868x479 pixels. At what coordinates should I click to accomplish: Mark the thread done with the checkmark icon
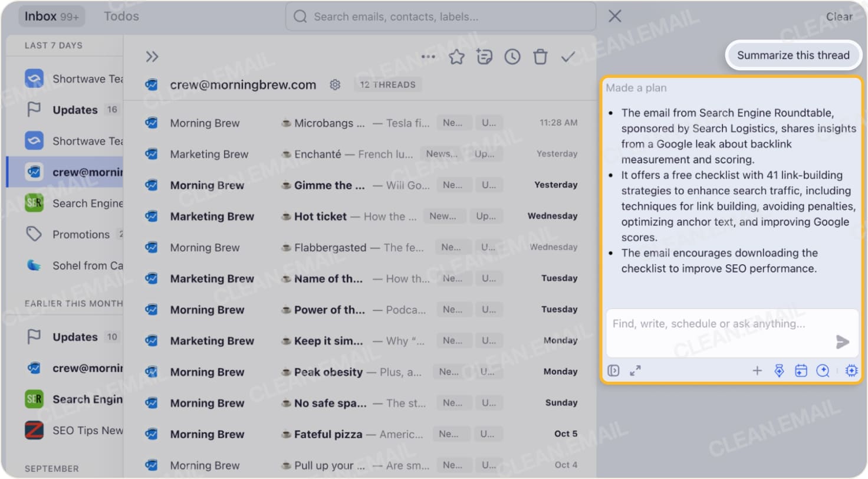[x=568, y=56]
